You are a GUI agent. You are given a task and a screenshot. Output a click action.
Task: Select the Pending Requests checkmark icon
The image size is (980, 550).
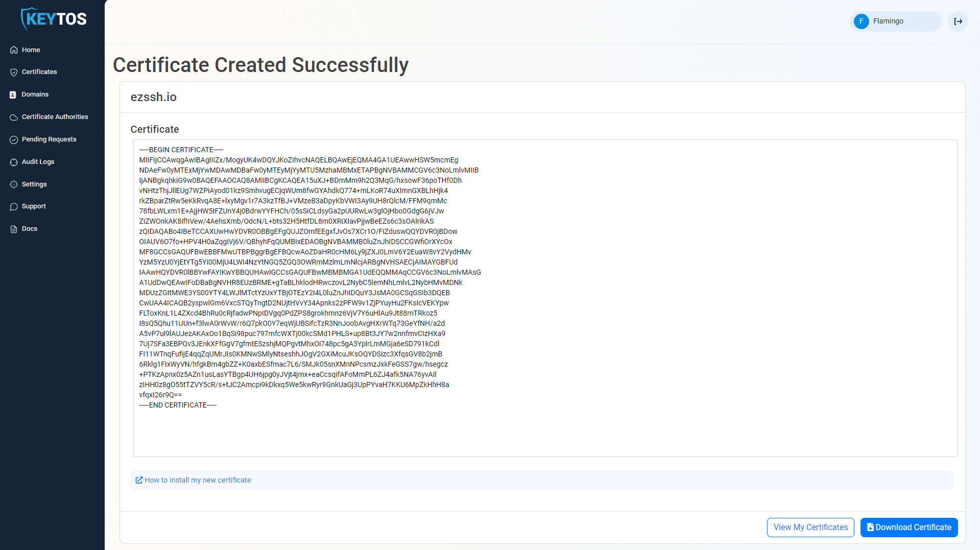(14, 139)
